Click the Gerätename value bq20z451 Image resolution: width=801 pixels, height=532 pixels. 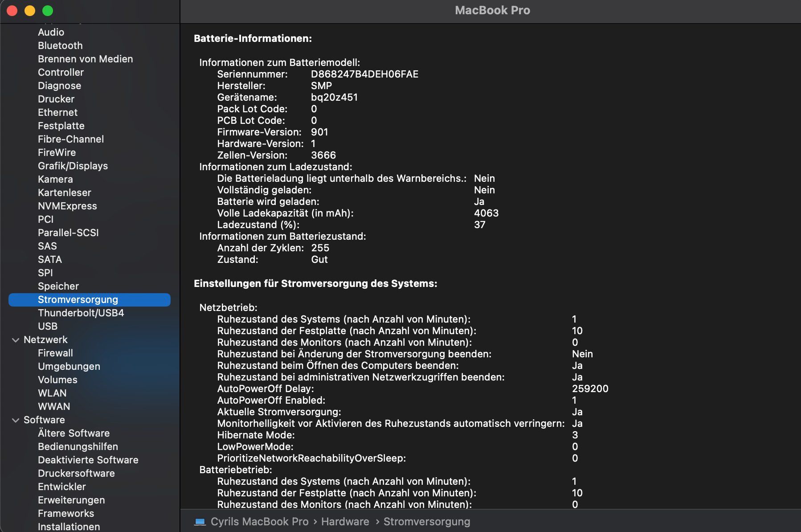click(334, 97)
